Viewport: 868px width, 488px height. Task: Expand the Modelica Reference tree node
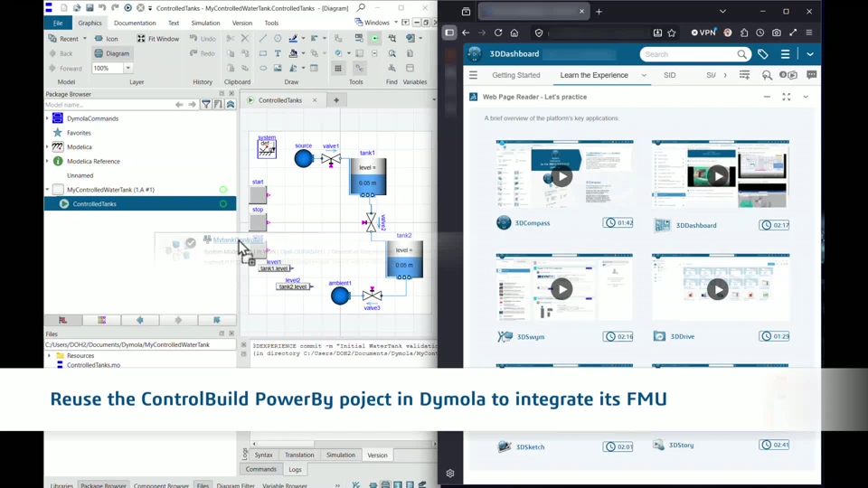click(x=48, y=162)
